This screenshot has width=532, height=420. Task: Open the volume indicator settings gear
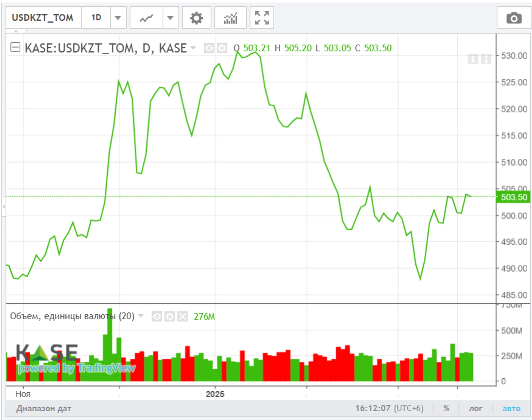pyautogui.click(x=169, y=316)
